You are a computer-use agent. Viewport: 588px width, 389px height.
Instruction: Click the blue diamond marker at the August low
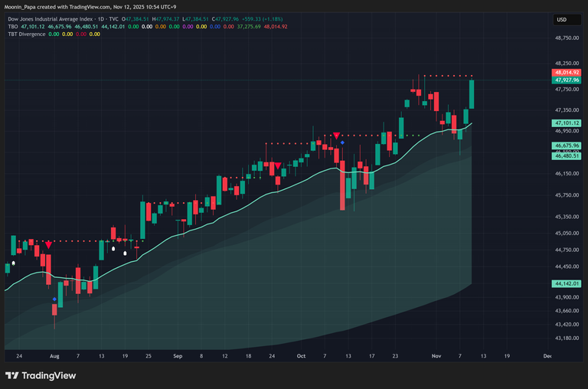[54, 299]
